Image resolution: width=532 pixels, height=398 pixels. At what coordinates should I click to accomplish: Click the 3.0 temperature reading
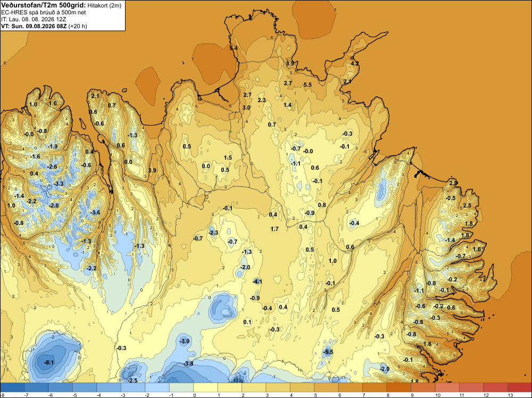pyautogui.click(x=246, y=107)
